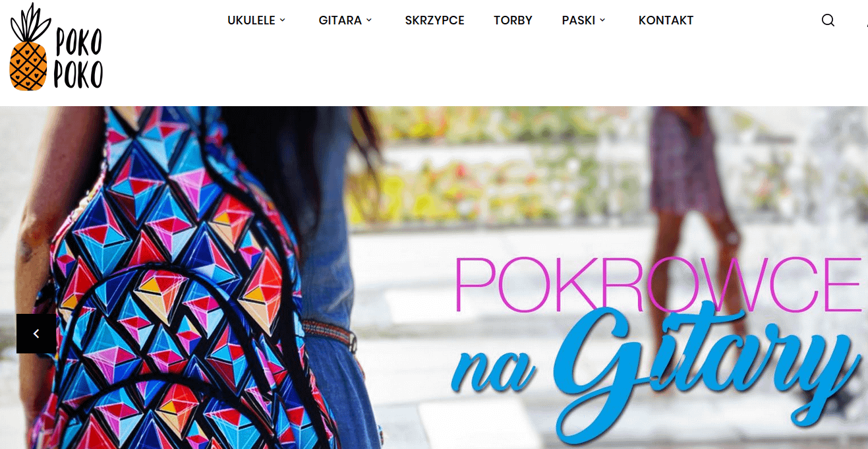The width and height of the screenshot is (868, 449).
Task: Click the pink POKROWCE banner heading
Action: [658, 285]
